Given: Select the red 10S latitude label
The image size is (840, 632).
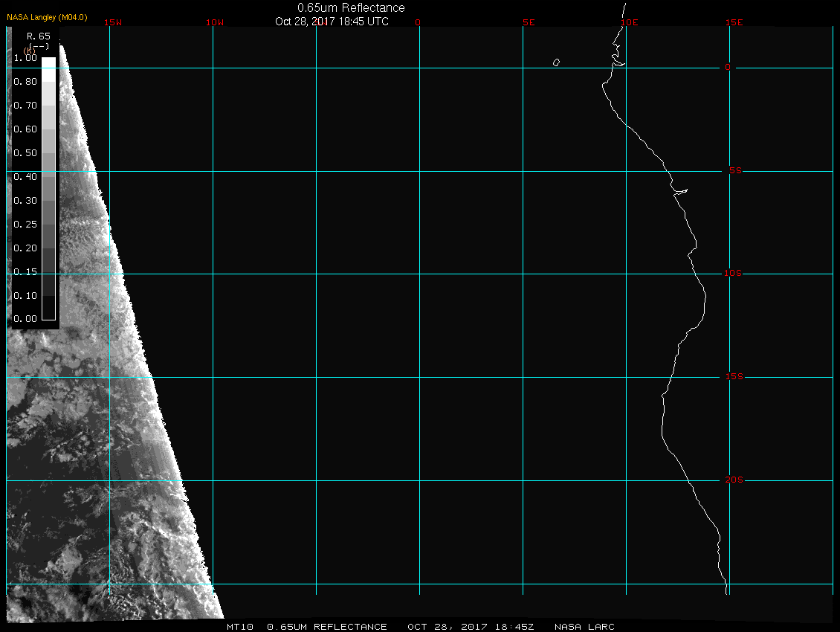Looking at the screenshot, I should (x=733, y=274).
